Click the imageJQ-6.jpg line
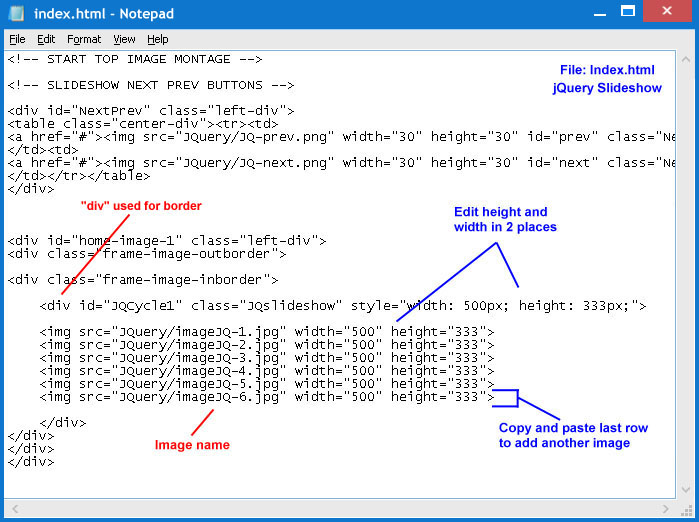The image size is (699, 522). tap(267, 397)
